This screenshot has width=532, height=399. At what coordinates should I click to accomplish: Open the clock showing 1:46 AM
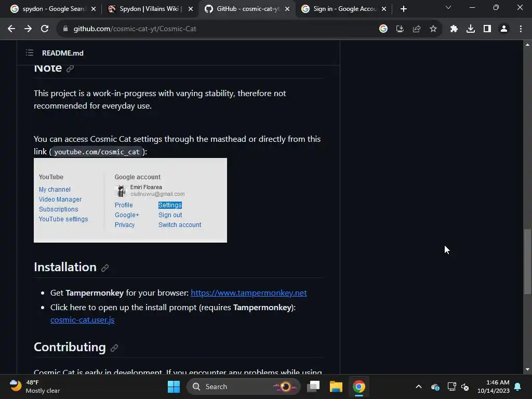pos(494,387)
